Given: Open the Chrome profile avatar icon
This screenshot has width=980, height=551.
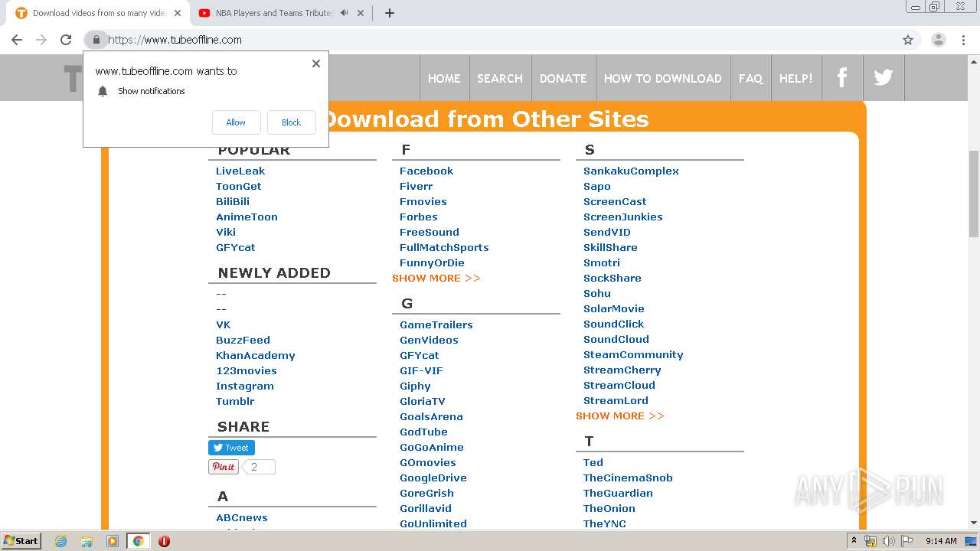Looking at the screenshot, I should (x=938, y=40).
